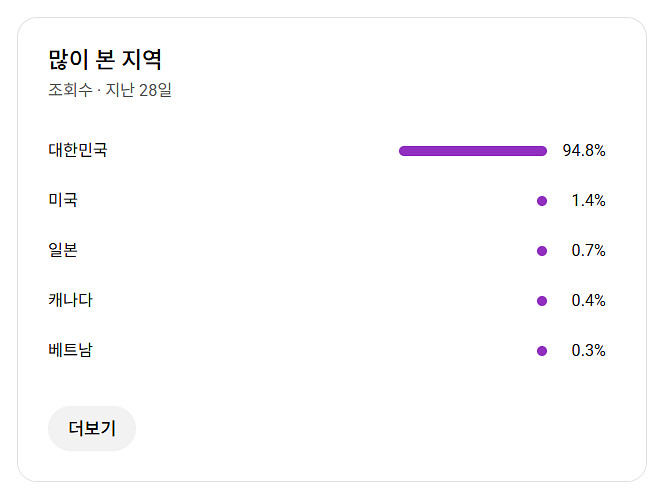The width and height of the screenshot is (671, 504).
Task: Click the right end of the 대한민국 bar
Action: (x=542, y=151)
